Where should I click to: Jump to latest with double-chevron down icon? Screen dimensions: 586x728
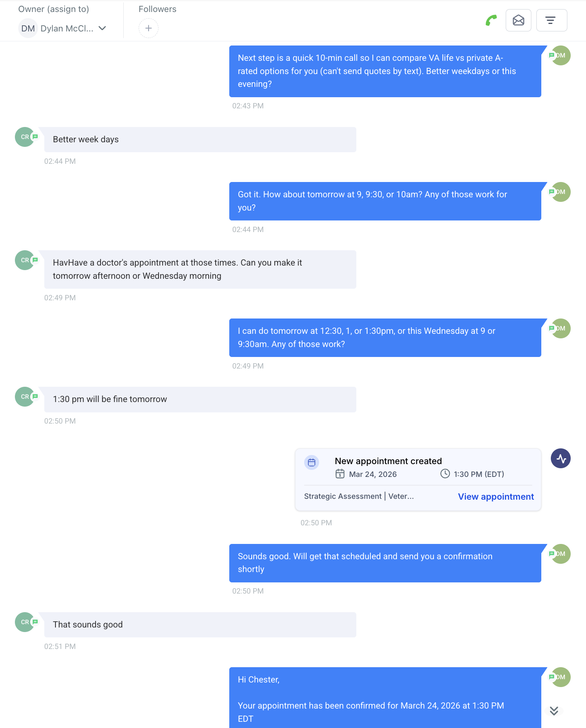pos(554,711)
